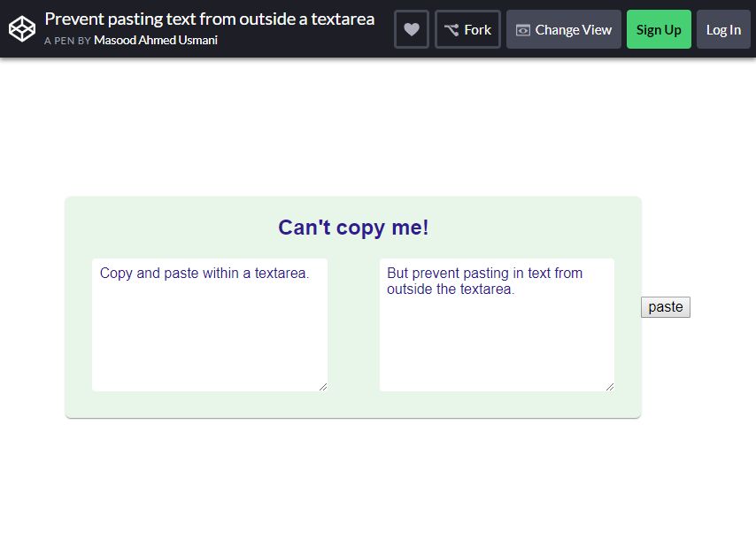The height and width of the screenshot is (556, 756).
Task: Click the 'Can't copy me!' heading
Action: [x=353, y=228]
